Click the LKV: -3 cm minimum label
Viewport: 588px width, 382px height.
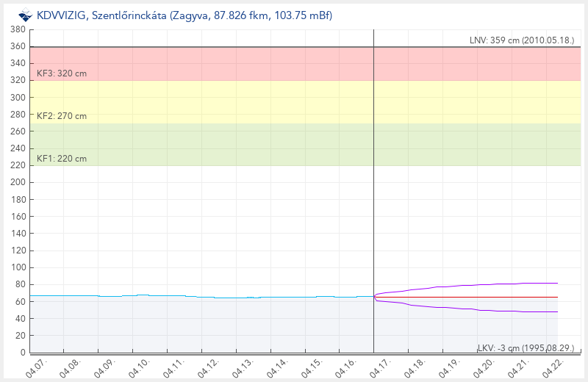click(x=528, y=347)
